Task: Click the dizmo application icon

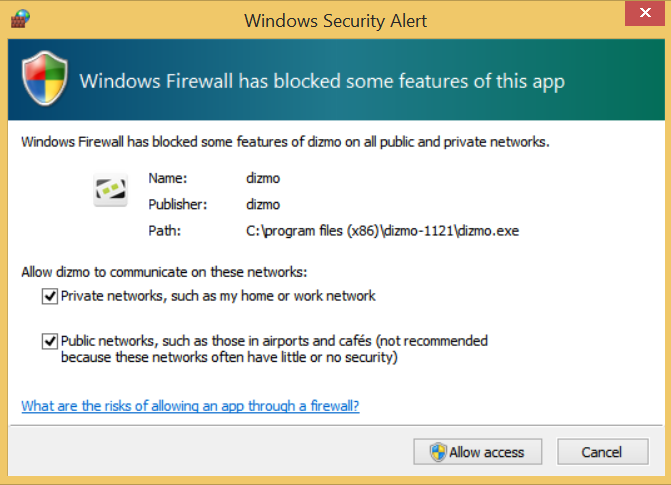Action: [110, 188]
